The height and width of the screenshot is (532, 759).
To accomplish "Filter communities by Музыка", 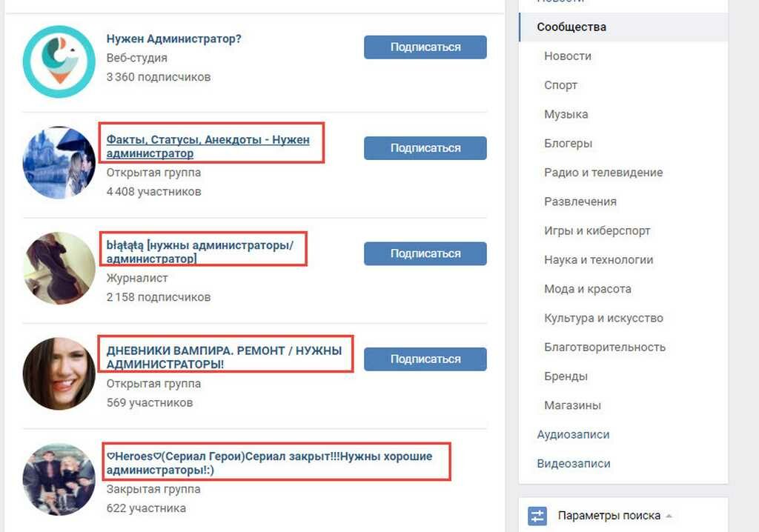I will click(x=566, y=114).
